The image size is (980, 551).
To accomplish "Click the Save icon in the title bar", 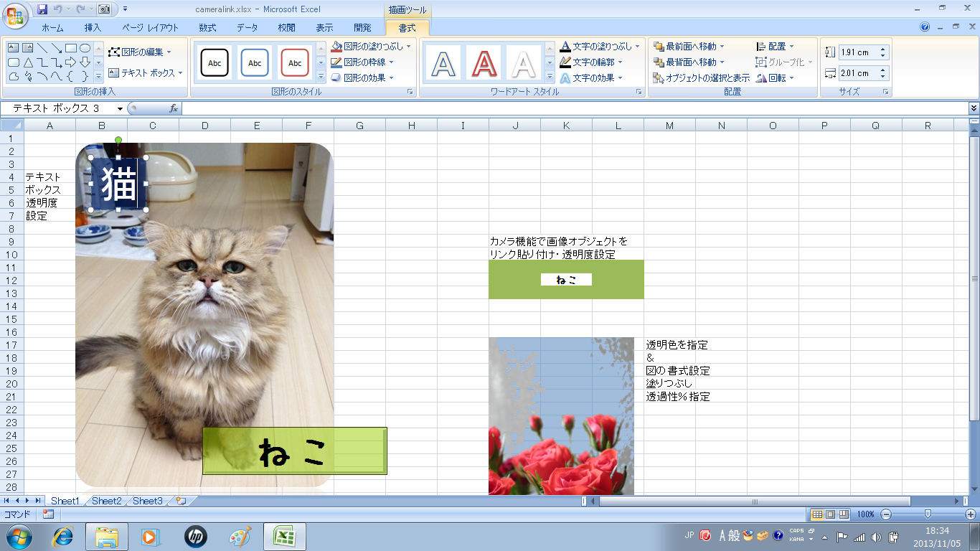I will tap(42, 9).
